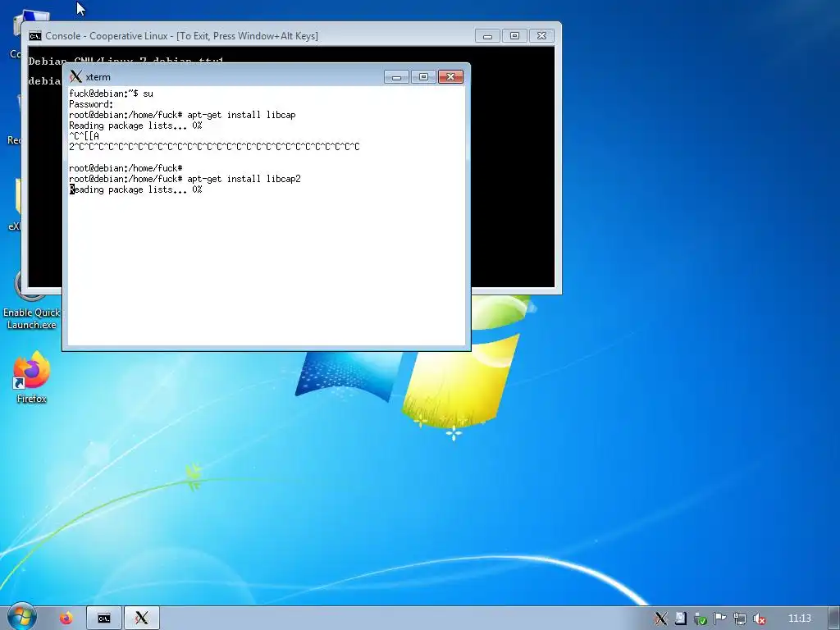Click the muted volume speaker icon
Image resolution: width=840 pixels, height=630 pixels.
pos(759,619)
